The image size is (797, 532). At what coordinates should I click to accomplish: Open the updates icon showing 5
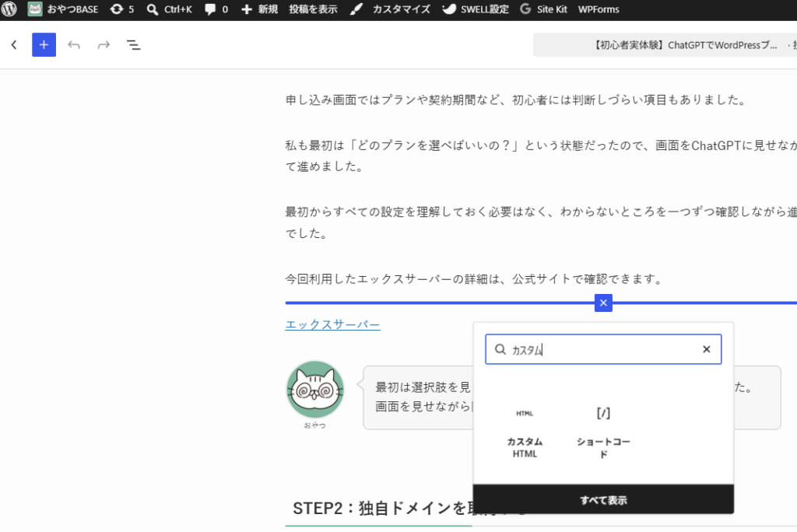(x=122, y=9)
